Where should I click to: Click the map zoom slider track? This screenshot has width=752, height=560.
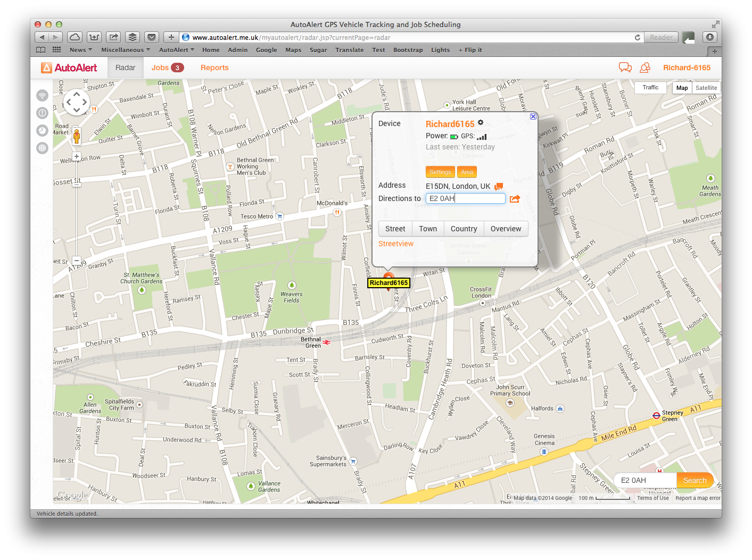[x=77, y=208]
